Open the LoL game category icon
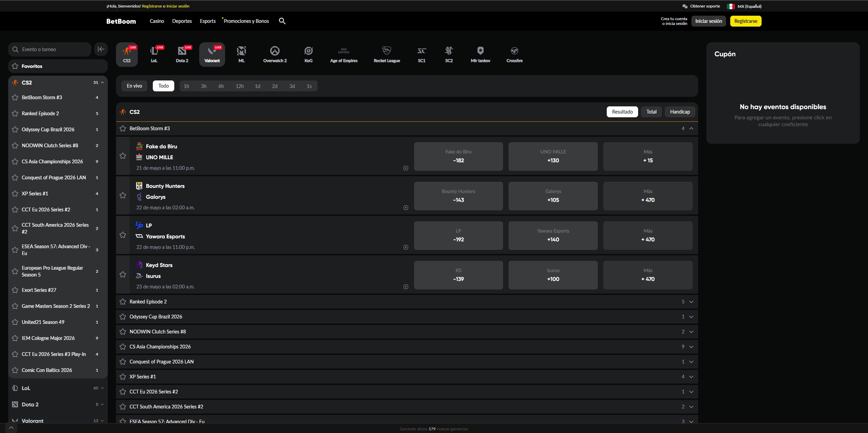This screenshot has height=433, width=868. [154, 55]
